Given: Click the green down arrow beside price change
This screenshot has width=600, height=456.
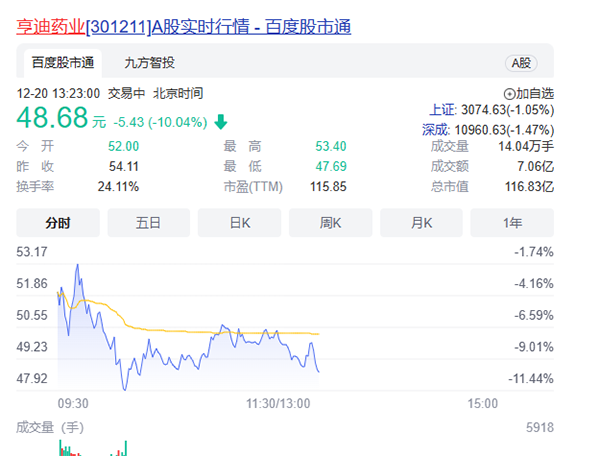Looking at the screenshot, I should pyautogui.click(x=220, y=122).
